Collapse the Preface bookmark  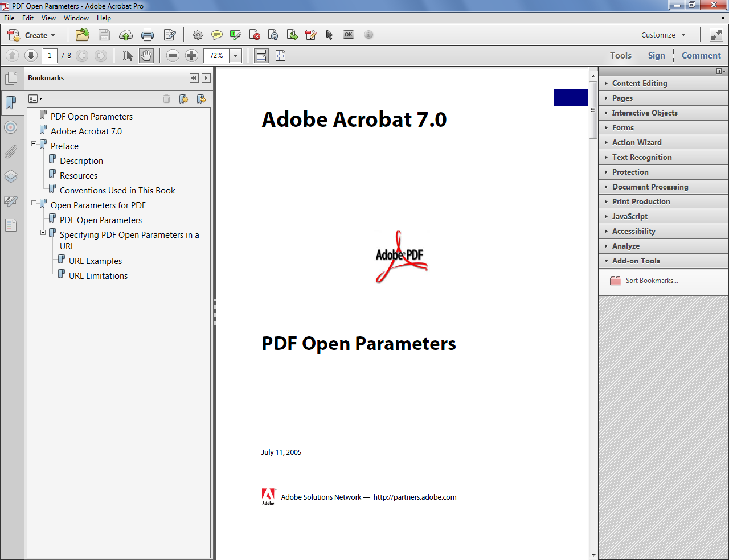click(x=34, y=144)
